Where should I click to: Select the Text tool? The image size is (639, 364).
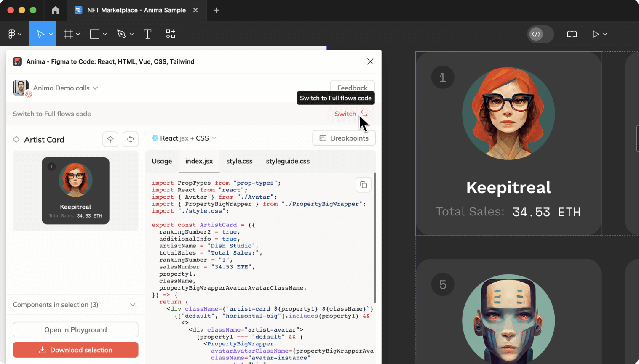(147, 34)
